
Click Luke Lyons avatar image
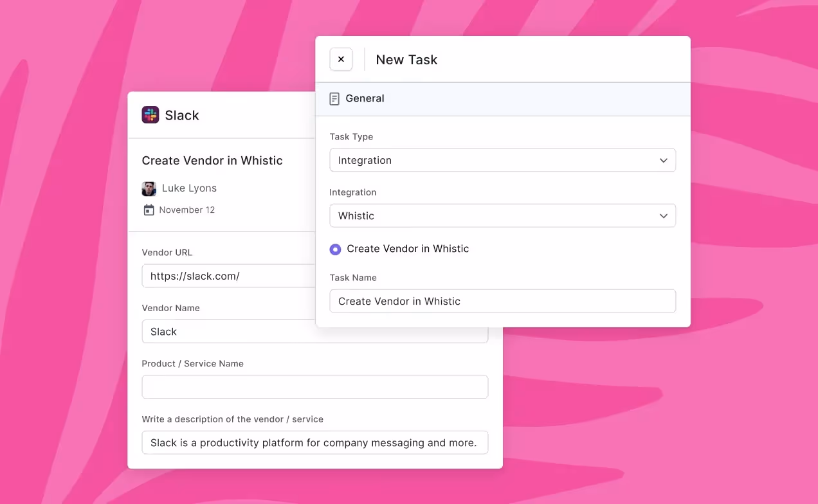(149, 188)
